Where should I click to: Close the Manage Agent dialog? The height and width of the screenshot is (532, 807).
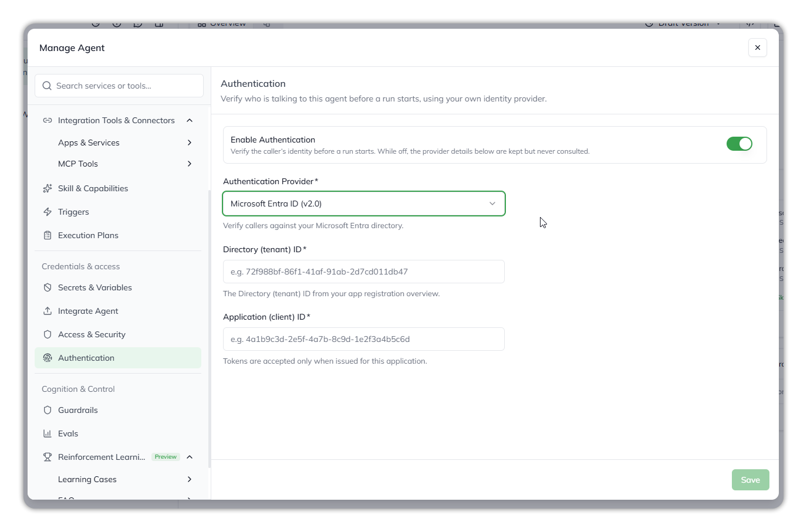click(x=758, y=48)
